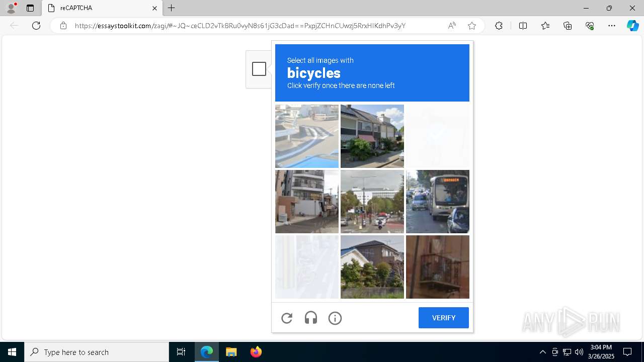The image size is (644, 362).
Task: Click the browser back arrow
Action: pos(14,26)
